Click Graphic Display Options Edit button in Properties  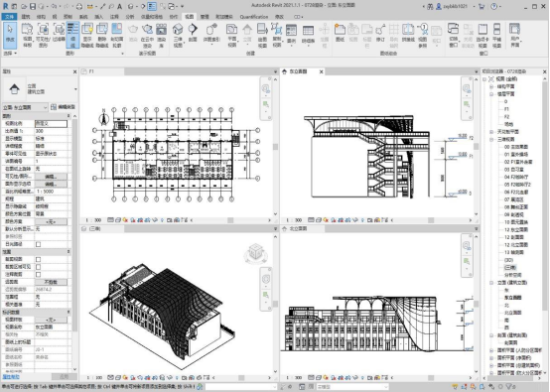(51, 184)
